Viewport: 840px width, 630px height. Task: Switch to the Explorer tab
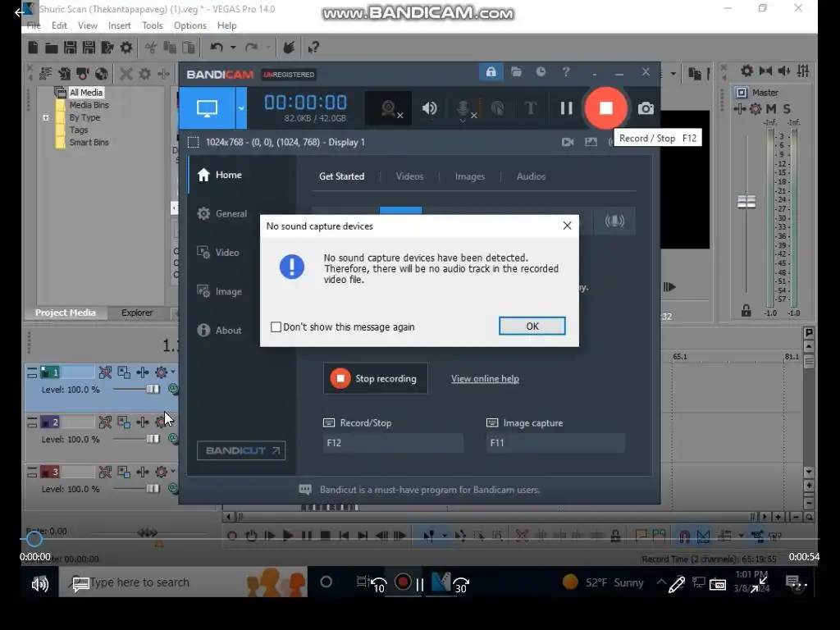137,313
